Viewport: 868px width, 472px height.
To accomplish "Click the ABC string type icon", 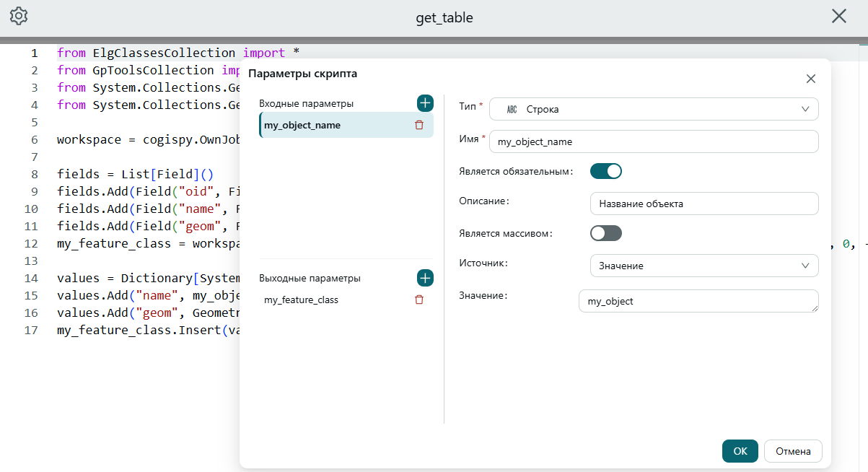I will 512,110.
